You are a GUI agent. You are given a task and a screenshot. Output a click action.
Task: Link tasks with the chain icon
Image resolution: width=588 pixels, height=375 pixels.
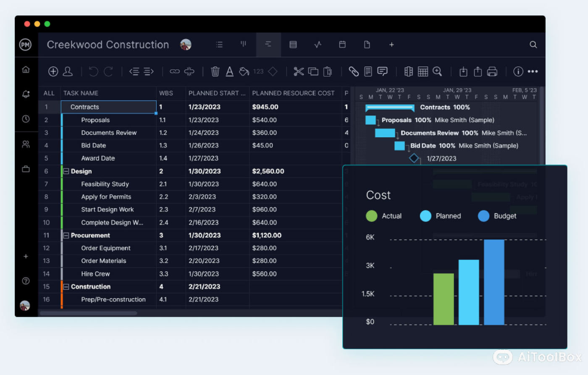pyautogui.click(x=174, y=71)
